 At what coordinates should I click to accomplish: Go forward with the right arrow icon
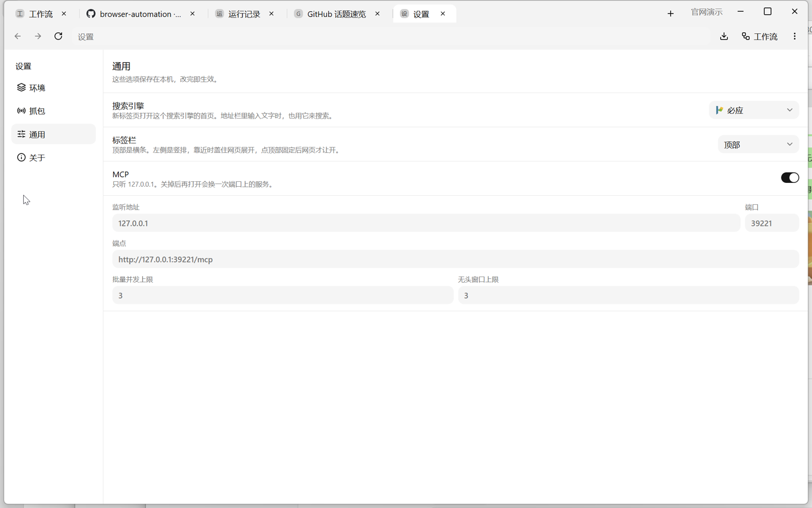pyautogui.click(x=38, y=36)
